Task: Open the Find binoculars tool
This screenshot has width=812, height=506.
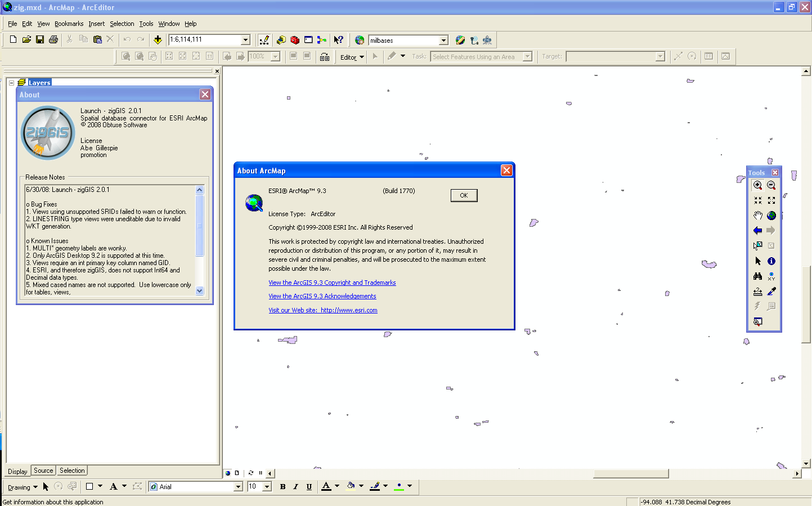Action: point(757,276)
